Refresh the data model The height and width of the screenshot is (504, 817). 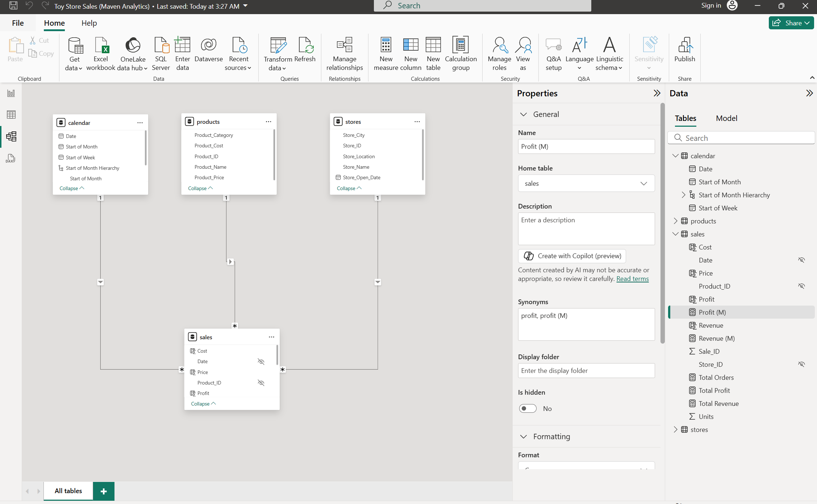[x=305, y=50]
